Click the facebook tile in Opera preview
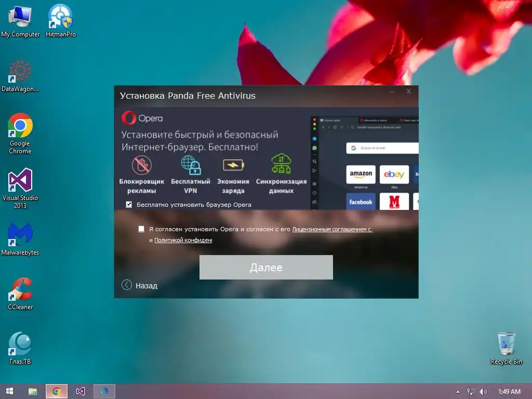The image size is (532, 399). 361,202
